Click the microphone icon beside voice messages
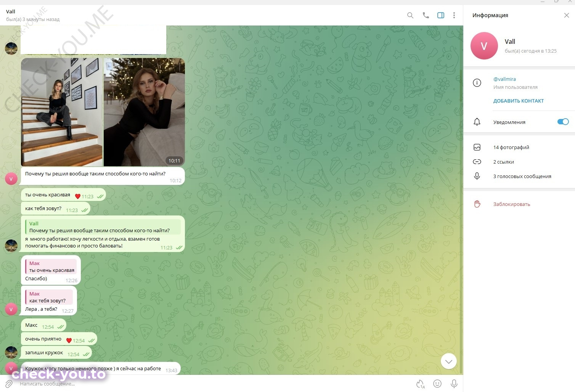The image size is (575, 392). pyautogui.click(x=477, y=176)
